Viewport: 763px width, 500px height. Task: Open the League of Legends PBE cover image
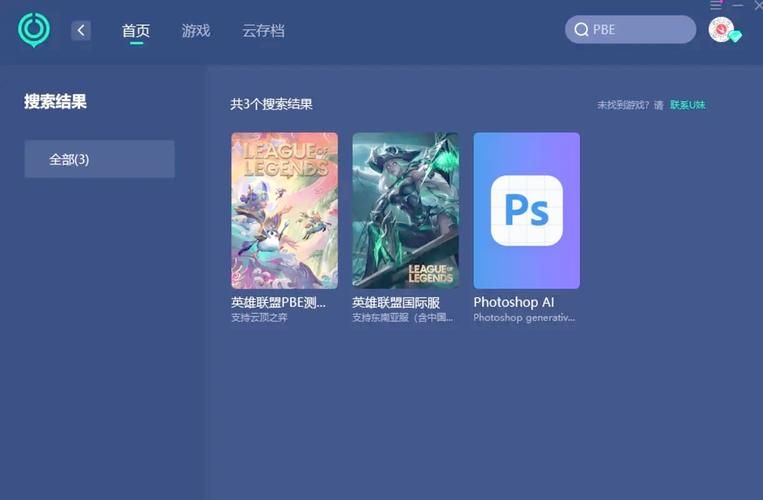(284, 211)
